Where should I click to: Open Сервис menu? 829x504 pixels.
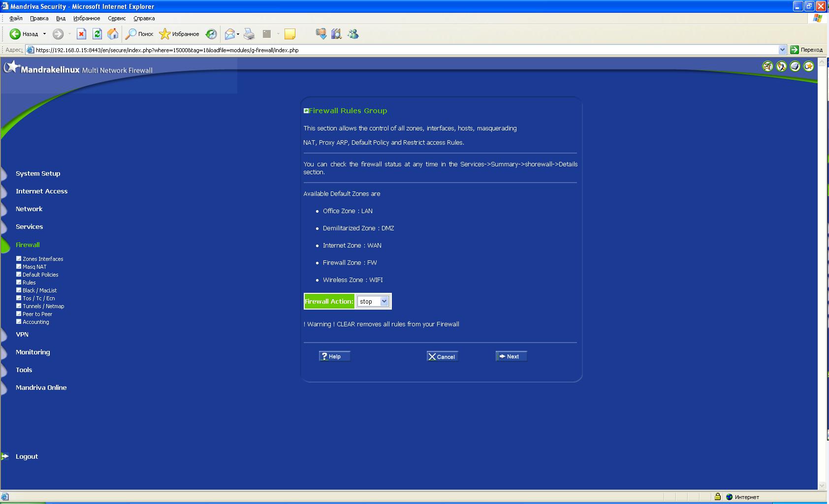click(117, 18)
